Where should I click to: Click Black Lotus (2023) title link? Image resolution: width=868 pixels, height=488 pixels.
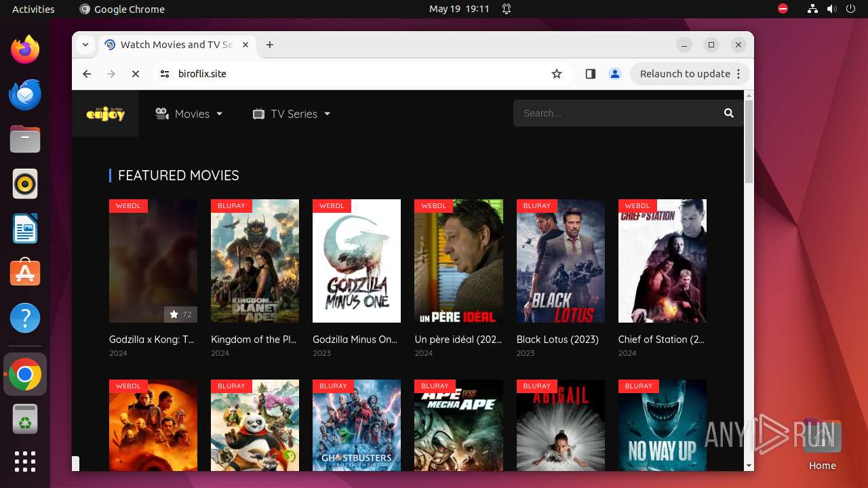click(557, 340)
